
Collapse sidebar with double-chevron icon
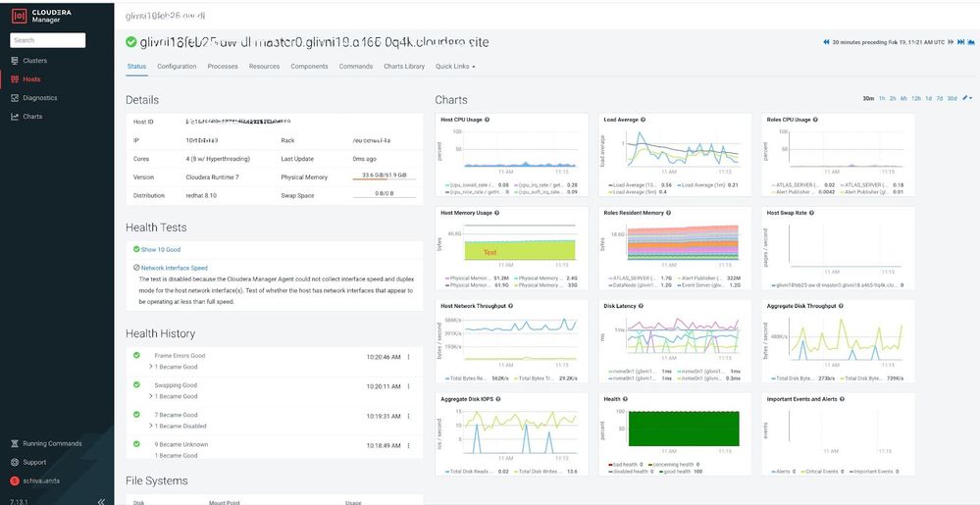101,501
